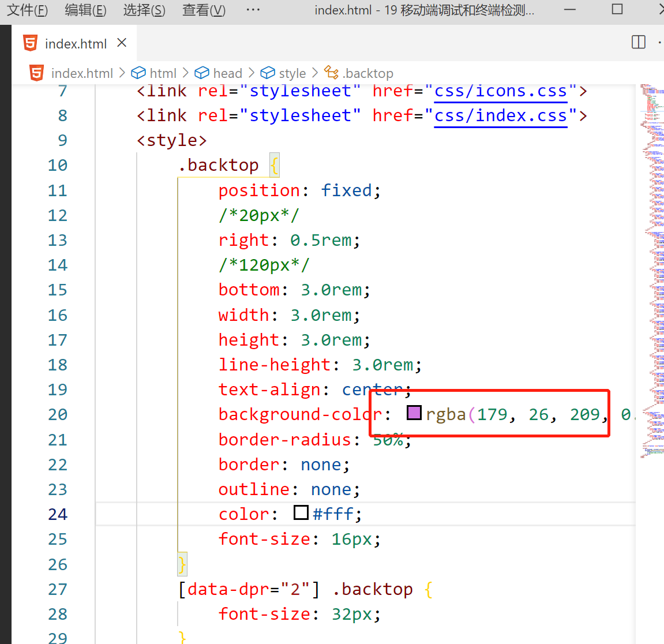Viewport: 664px width, 644px height.
Task: Click the background-color property name
Action: tap(300, 414)
